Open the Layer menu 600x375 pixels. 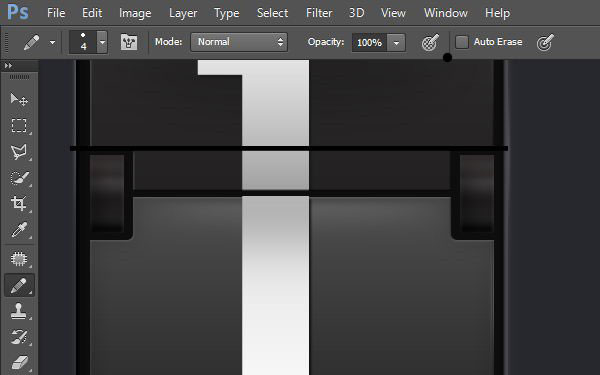(x=183, y=13)
